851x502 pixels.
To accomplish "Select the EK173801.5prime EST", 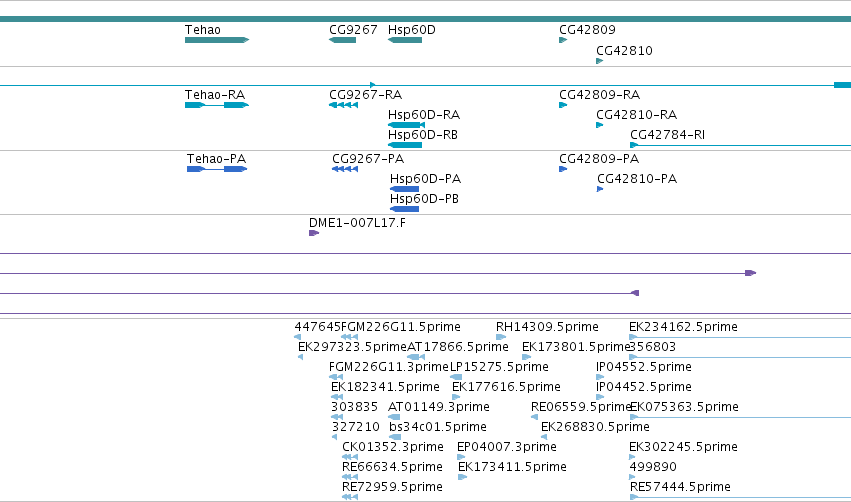I will pyautogui.click(x=526, y=357).
